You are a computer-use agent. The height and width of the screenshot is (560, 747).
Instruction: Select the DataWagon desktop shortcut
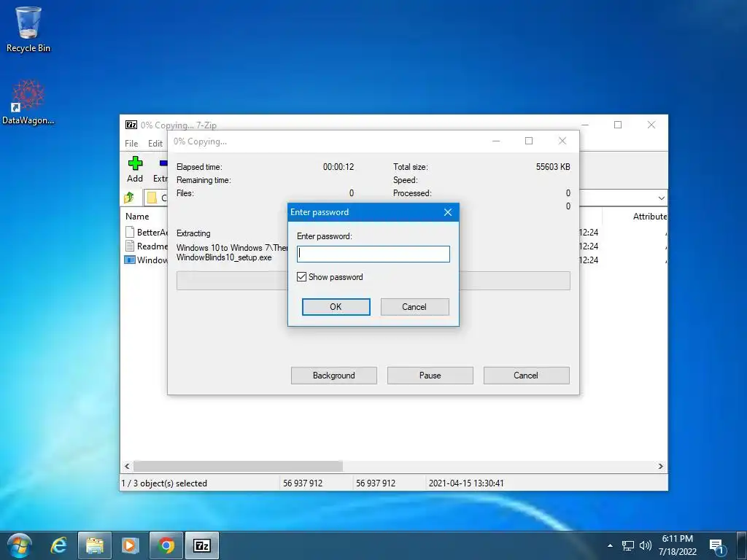[28, 102]
